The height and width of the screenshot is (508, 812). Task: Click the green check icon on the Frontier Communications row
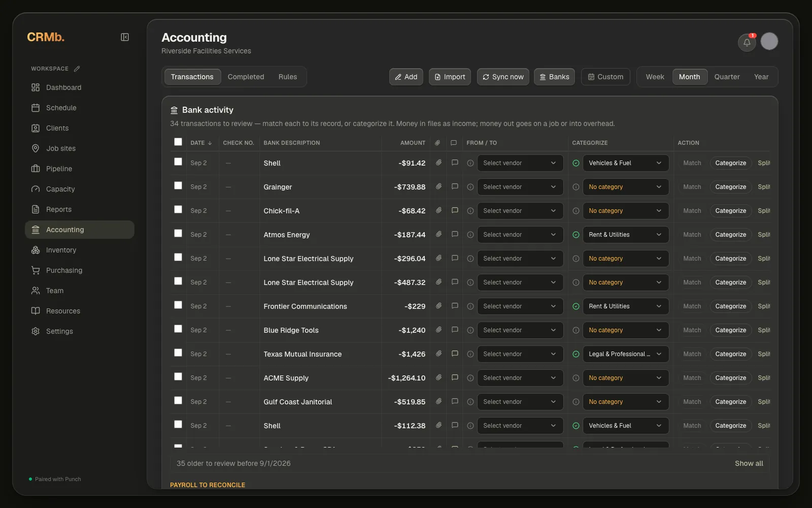tap(576, 306)
